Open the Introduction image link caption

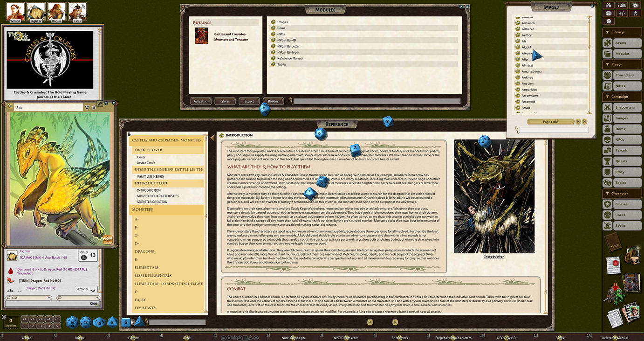494,257
